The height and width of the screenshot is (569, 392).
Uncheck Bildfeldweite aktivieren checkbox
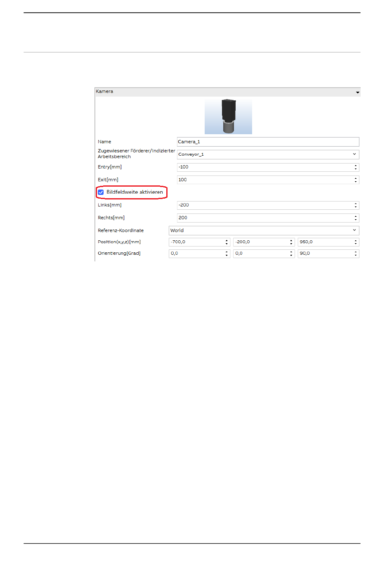[101, 192]
